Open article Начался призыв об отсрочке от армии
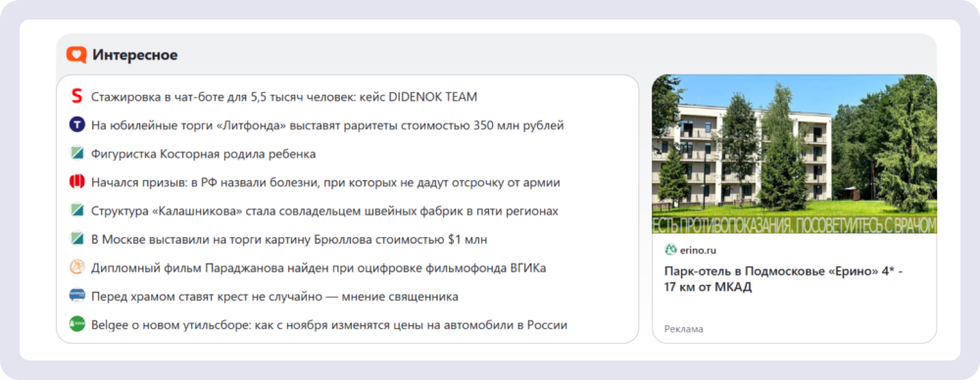Screen dimensions: 980x380 [x=325, y=182]
